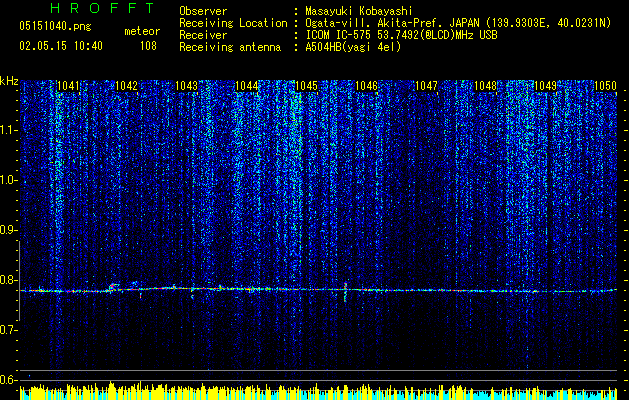
Task: Click the 1050 time marker
Action: pyautogui.click(x=605, y=86)
